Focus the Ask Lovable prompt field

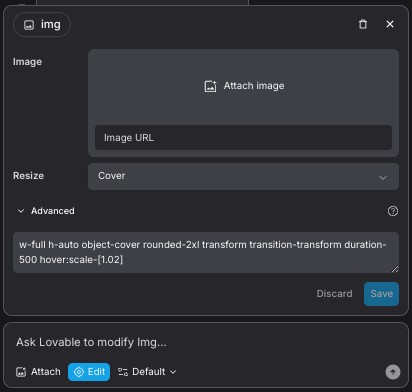206,342
